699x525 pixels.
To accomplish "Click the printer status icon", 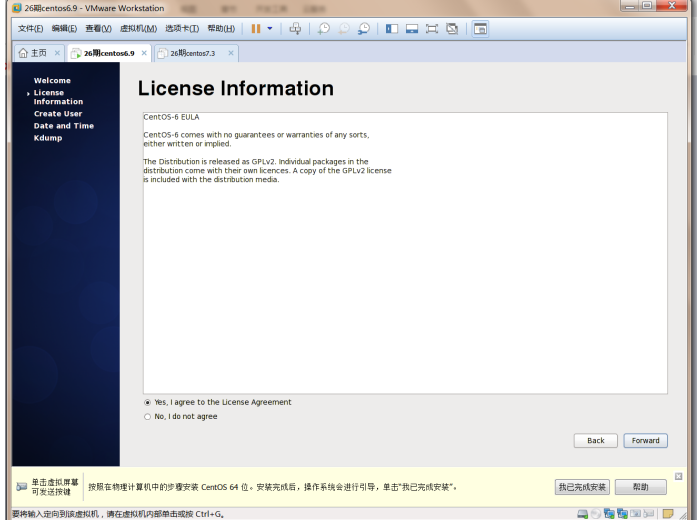I will coord(649,514).
